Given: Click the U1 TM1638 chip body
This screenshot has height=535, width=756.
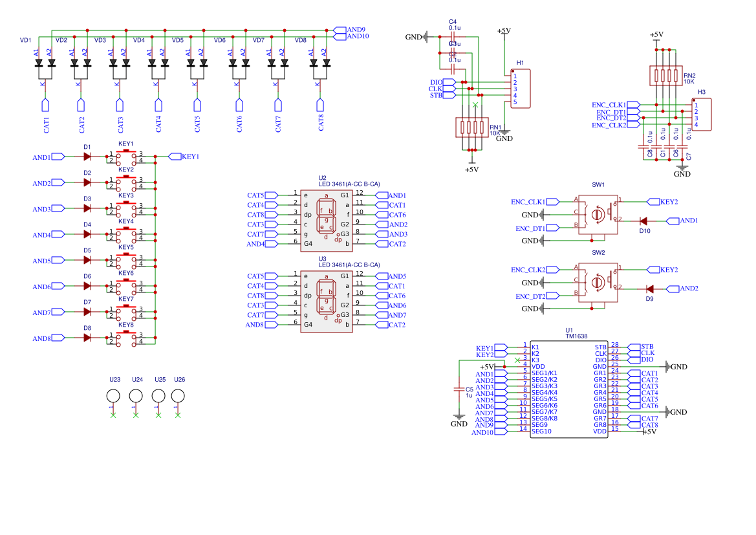Looking at the screenshot, I should point(569,389).
